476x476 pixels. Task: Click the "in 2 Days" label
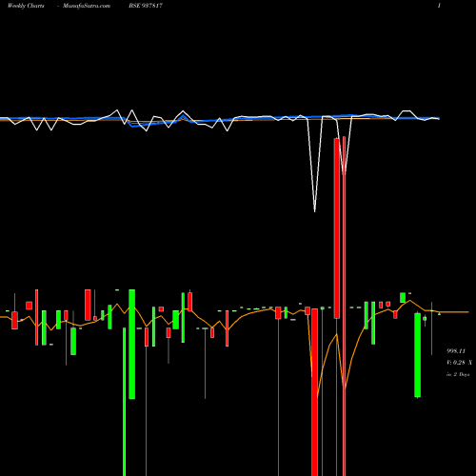[x=458, y=374]
